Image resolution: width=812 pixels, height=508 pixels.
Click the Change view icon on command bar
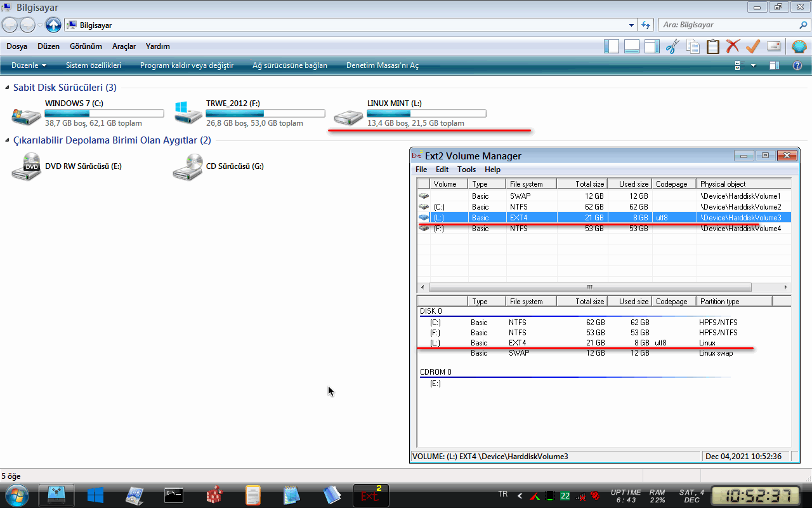[x=738, y=65]
